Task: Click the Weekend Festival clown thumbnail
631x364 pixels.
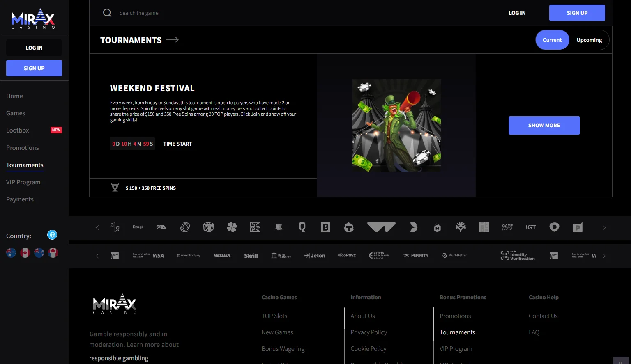Action: [x=396, y=125]
